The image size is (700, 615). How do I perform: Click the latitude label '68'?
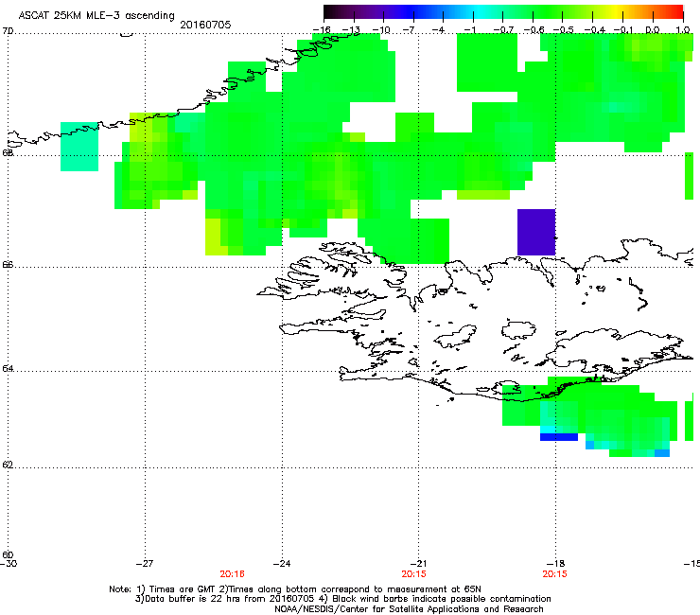point(8,152)
